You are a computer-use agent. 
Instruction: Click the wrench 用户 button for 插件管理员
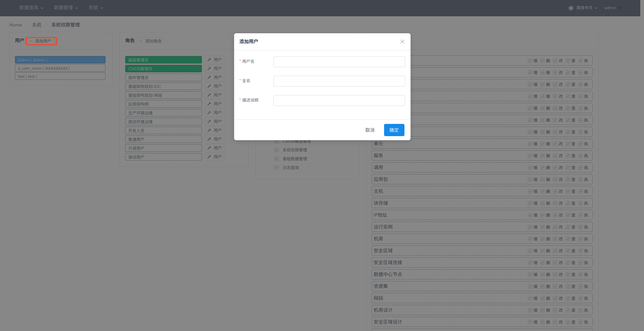coord(214,77)
